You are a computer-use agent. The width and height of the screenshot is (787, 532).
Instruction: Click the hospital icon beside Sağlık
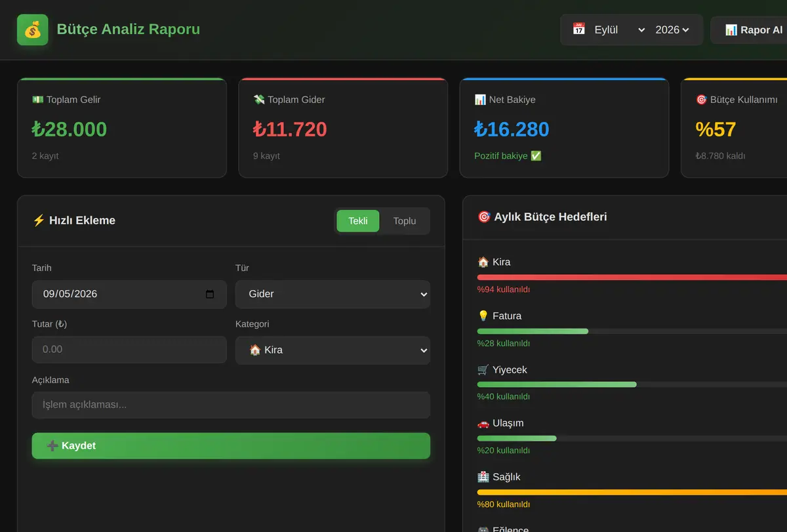tap(483, 477)
